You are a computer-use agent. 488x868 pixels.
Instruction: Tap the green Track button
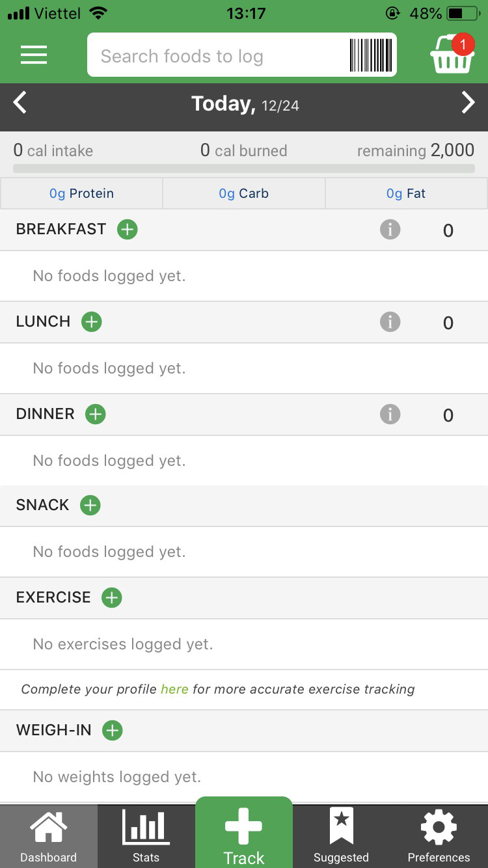[244, 832]
